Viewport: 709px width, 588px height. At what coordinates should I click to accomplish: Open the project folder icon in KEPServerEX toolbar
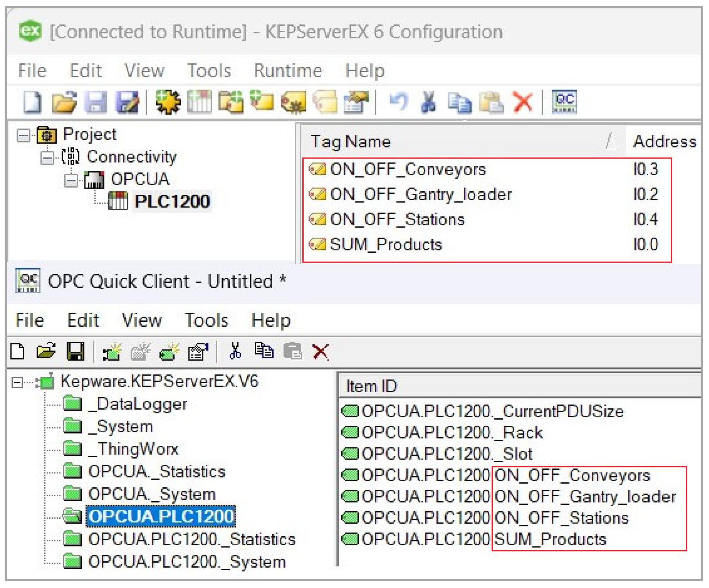pyautogui.click(x=64, y=102)
